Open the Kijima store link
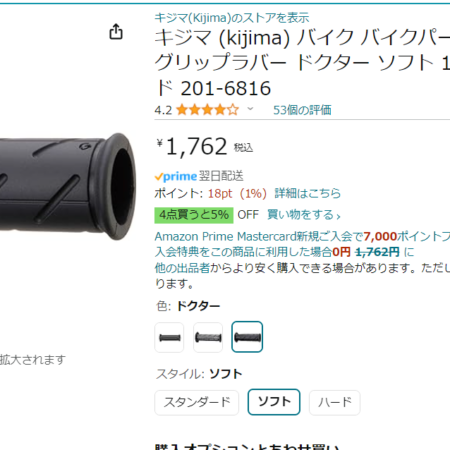The height and width of the screenshot is (450, 450). click(x=232, y=18)
